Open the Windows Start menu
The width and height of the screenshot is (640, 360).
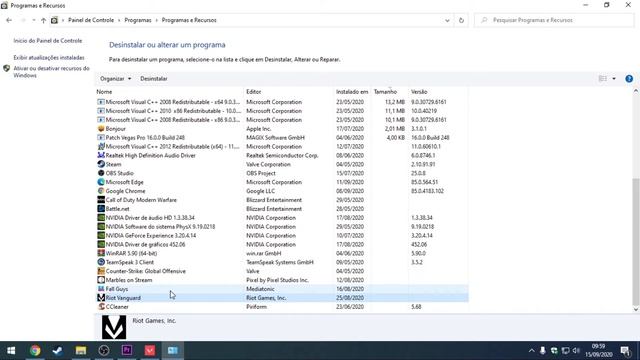click(11, 351)
